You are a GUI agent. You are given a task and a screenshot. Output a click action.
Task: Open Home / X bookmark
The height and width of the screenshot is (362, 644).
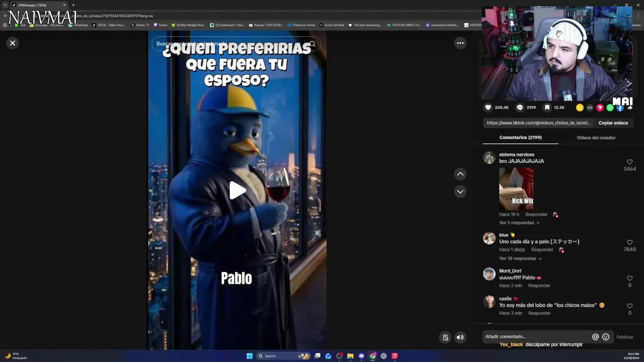tap(140, 25)
